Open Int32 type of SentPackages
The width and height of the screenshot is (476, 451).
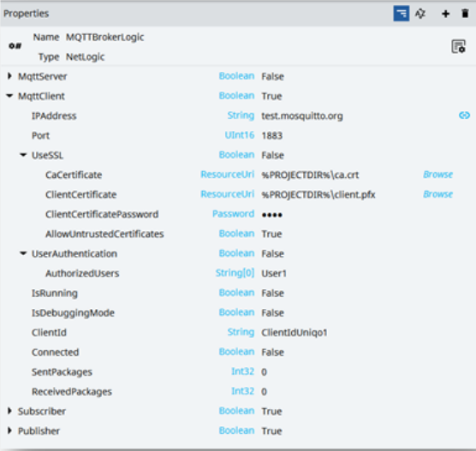(x=242, y=371)
